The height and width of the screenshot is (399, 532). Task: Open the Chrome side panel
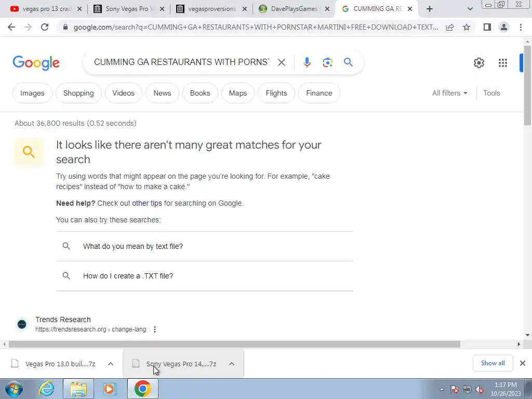[x=487, y=27]
